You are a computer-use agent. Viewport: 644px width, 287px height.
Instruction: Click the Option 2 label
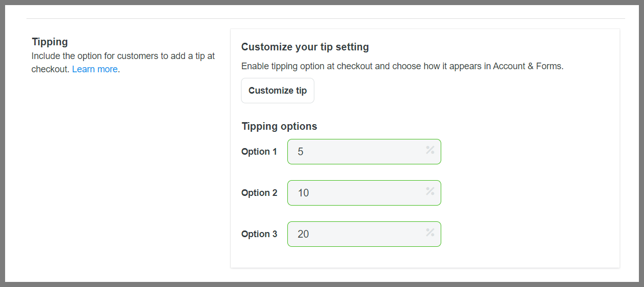[x=259, y=193]
